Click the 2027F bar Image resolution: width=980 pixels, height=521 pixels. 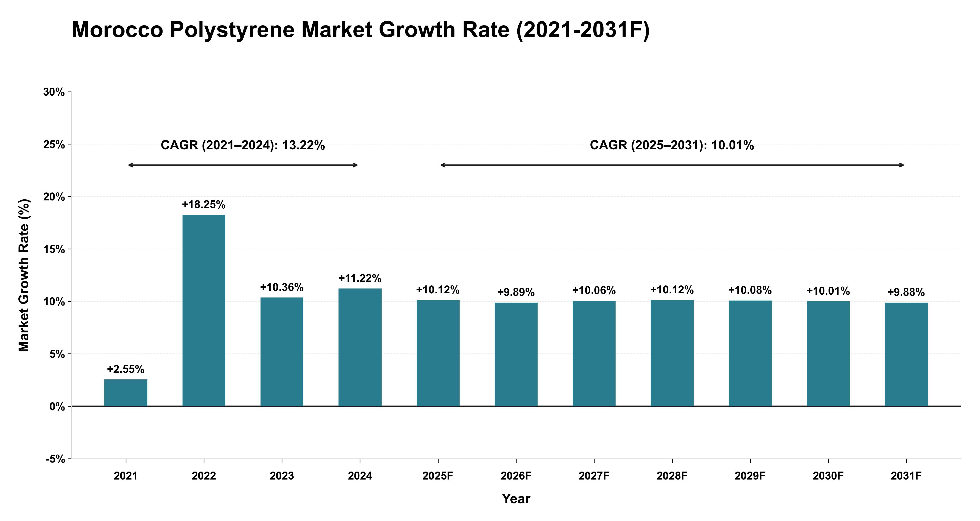[594, 353]
